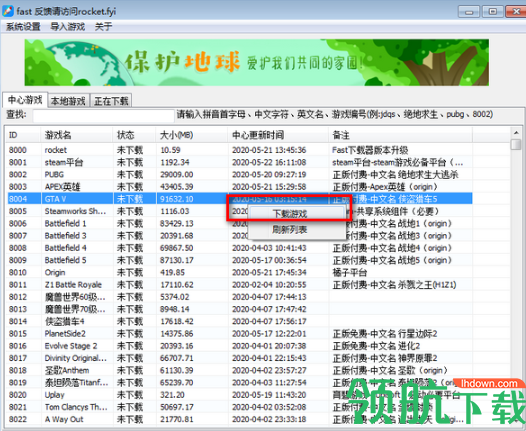Image resolution: width=526 pixels, height=431 pixels.
Task: Select the rocket row 8000
Action: 240,150
